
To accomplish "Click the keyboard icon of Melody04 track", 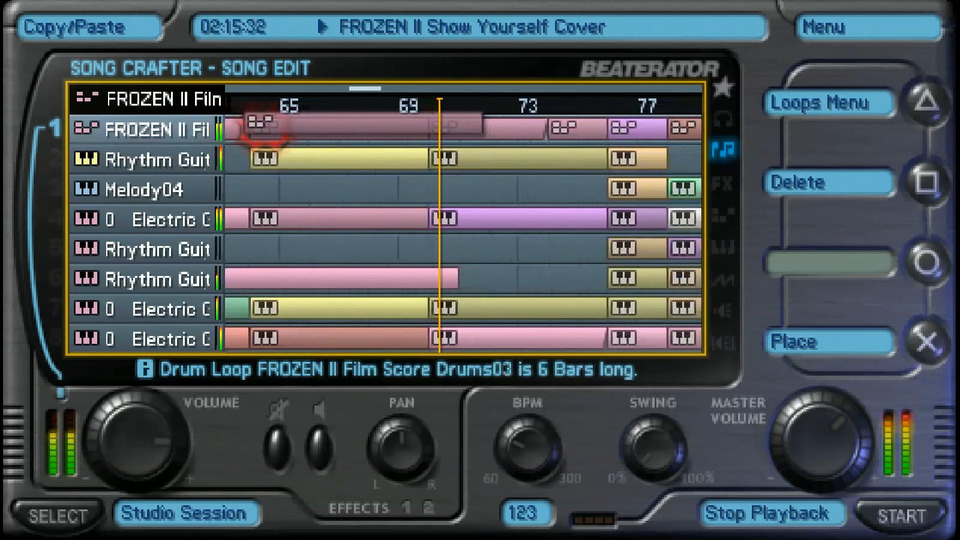I will pyautogui.click(x=86, y=189).
